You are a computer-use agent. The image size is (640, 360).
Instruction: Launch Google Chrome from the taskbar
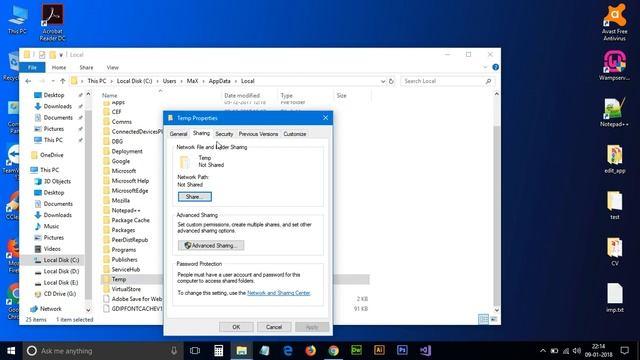tap(333, 351)
